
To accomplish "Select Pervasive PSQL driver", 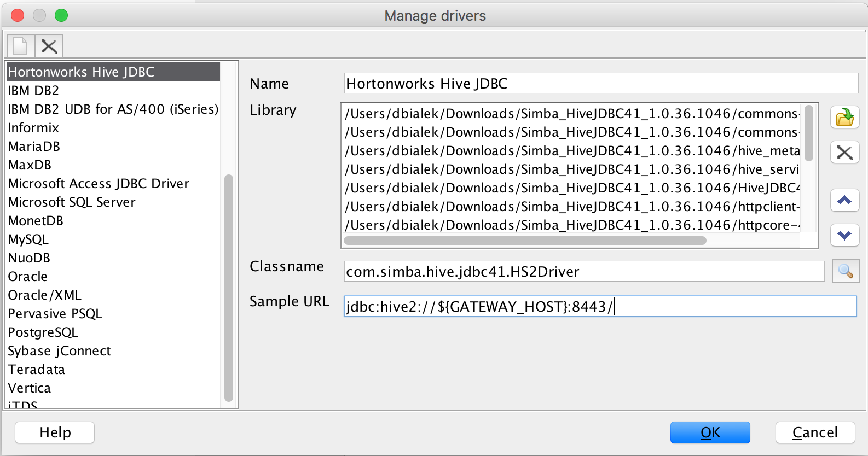I will coord(113,313).
